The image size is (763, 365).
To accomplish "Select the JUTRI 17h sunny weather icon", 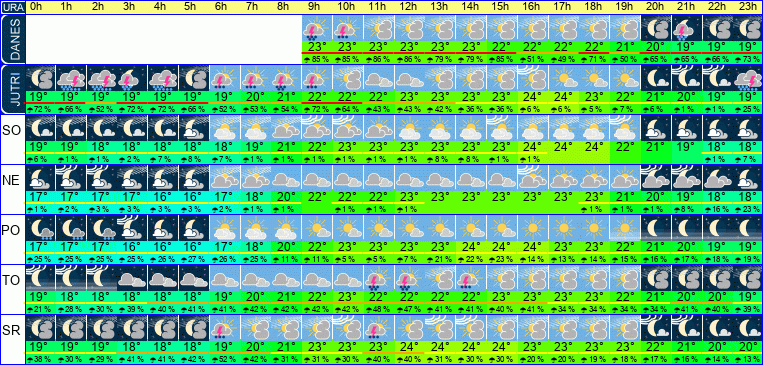I will (563, 78).
